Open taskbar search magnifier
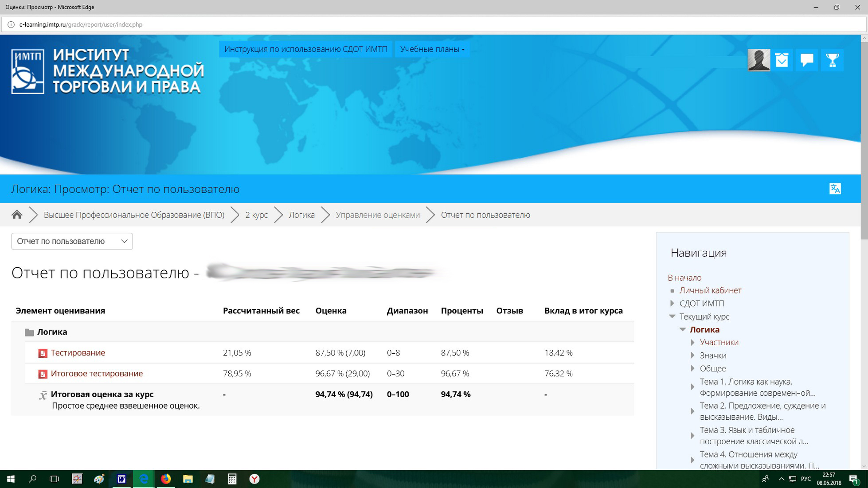This screenshot has width=868, height=488. 32,479
